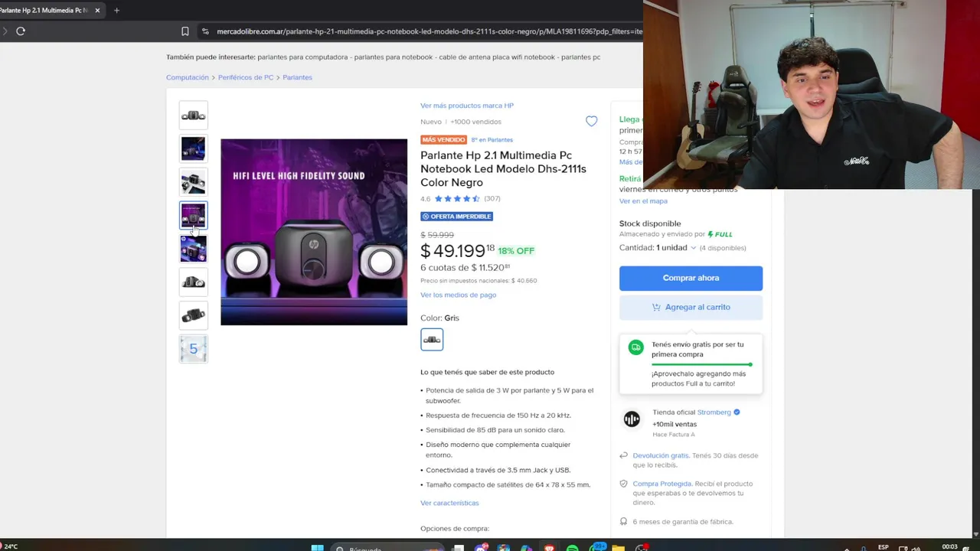Click the main HIFI Level product image
Viewport: 980px width, 551px height.
(x=314, y=232)
